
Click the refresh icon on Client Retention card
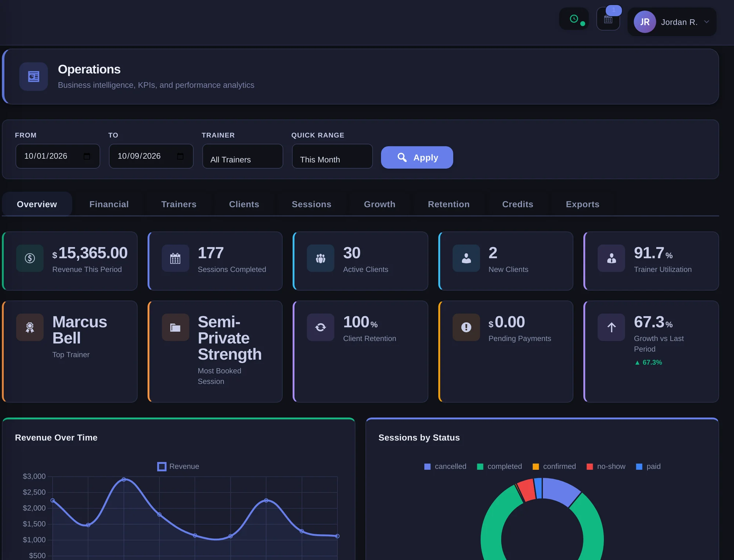[x=320, y=327]
